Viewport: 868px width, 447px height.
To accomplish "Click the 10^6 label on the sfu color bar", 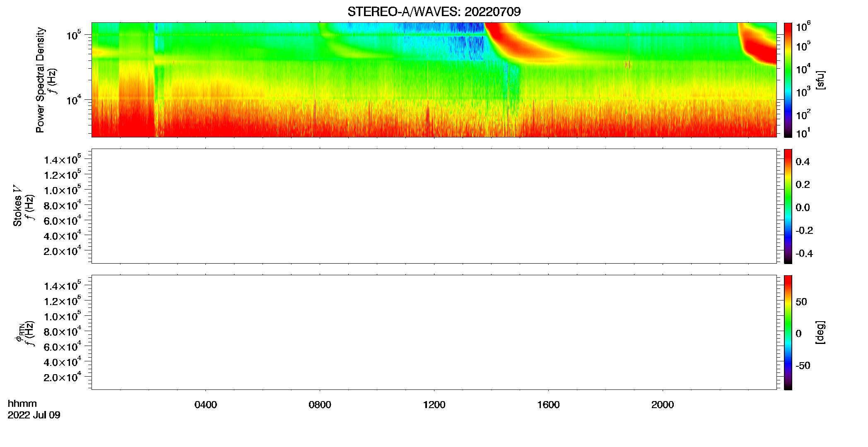I will point(803,26).
